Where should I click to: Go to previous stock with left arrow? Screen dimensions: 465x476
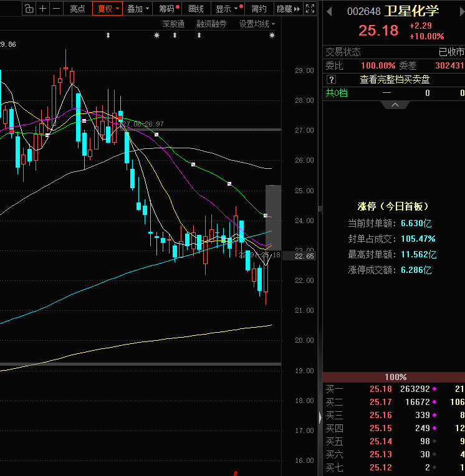pos(329,12)
